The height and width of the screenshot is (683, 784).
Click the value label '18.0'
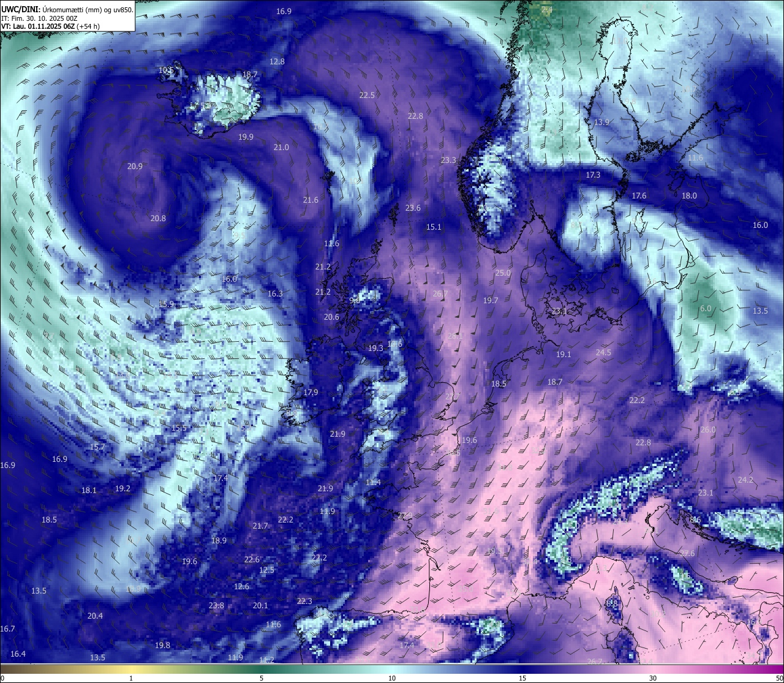(689, 196)
